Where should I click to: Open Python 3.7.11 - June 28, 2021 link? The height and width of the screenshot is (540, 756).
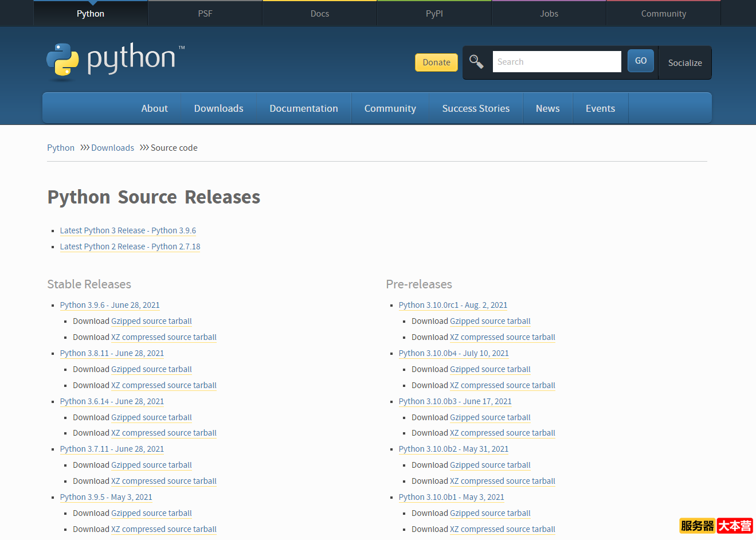point(112,449)
